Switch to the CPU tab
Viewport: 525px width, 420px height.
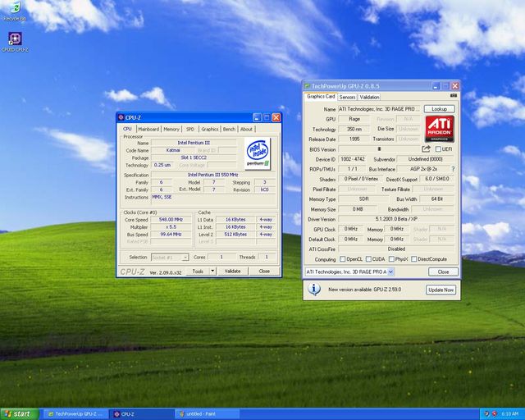click(x=127, y=129)
